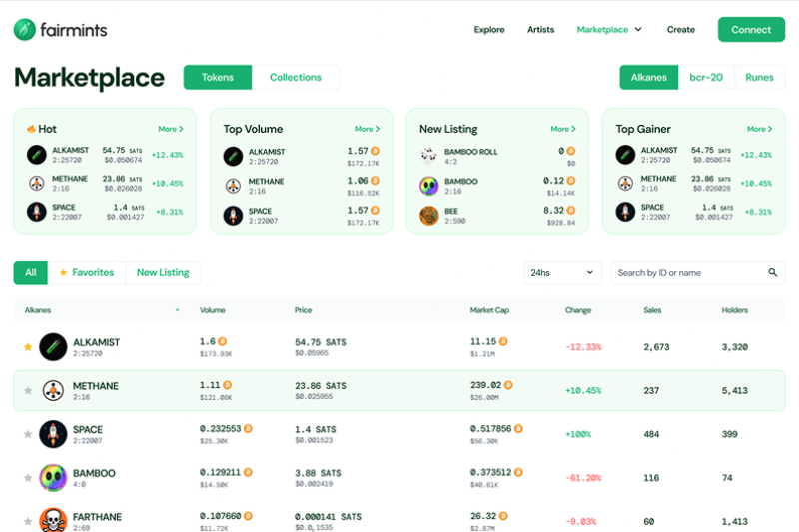Click BEE icon in New Listing card
799x532 pixels.
pos(429,216)
